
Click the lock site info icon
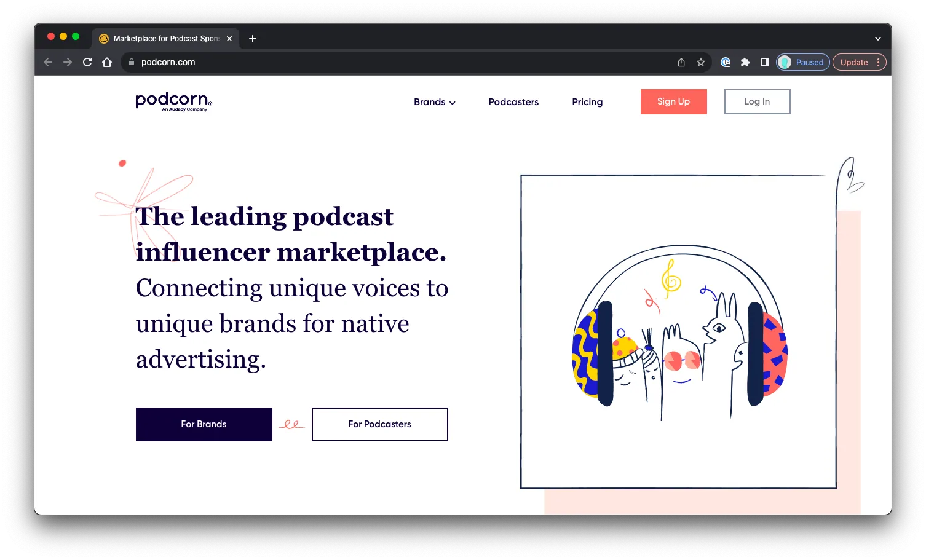point(131,62)
